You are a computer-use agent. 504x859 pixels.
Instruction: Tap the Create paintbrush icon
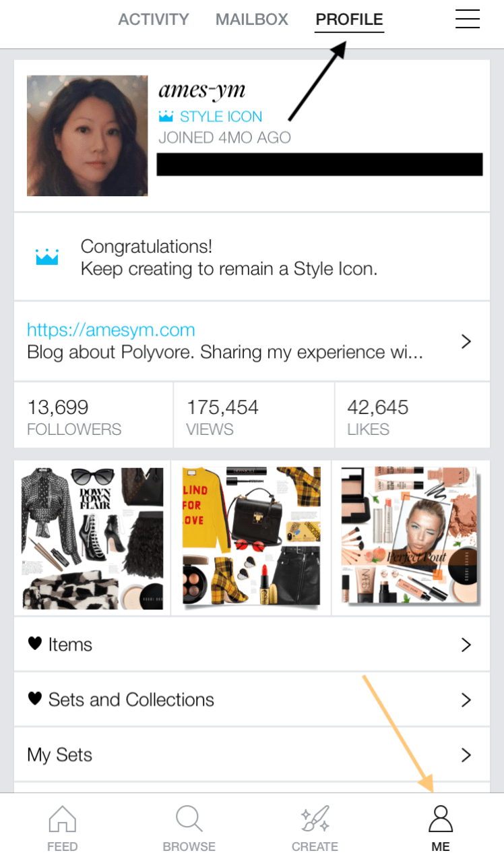tap(315, 819)
